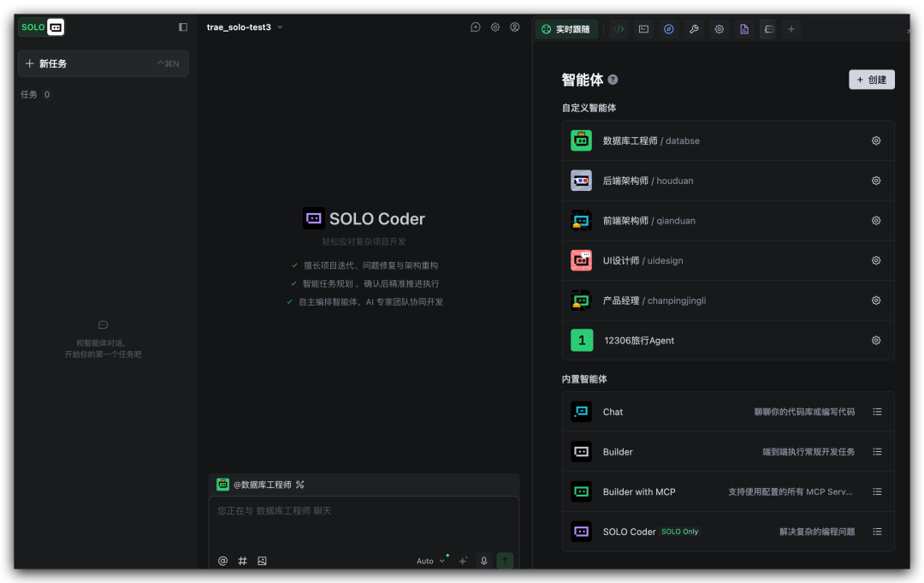Click 数据库工程师 green robot avatar
924x583 pixels.
581,141
